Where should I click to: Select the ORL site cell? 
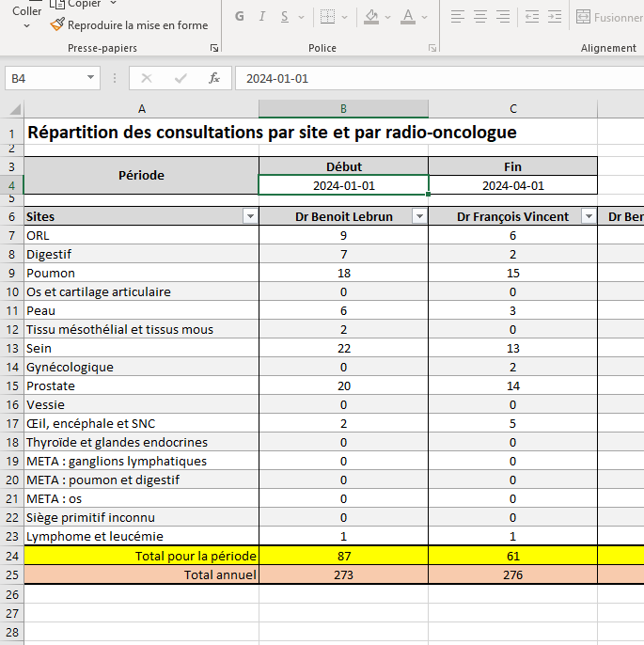[141, 236]
